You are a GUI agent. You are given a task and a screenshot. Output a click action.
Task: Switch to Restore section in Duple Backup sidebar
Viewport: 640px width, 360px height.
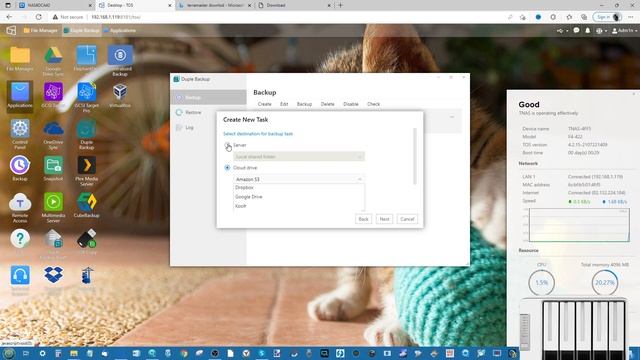208,112
